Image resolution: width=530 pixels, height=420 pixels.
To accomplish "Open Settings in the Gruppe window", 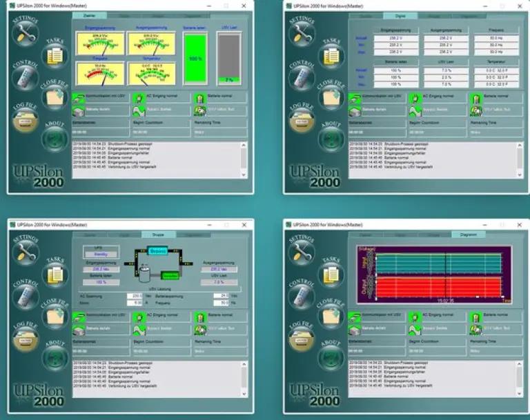I will click(x=26, y=253).
